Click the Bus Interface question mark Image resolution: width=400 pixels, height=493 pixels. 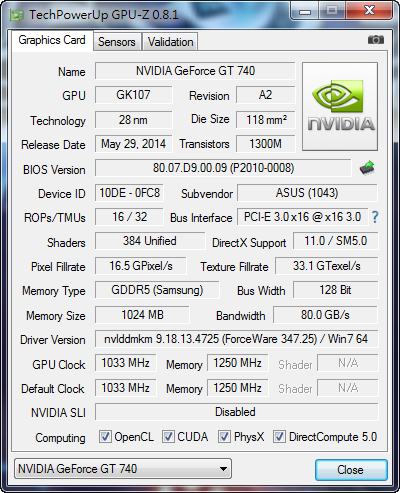tap(375, 217)
